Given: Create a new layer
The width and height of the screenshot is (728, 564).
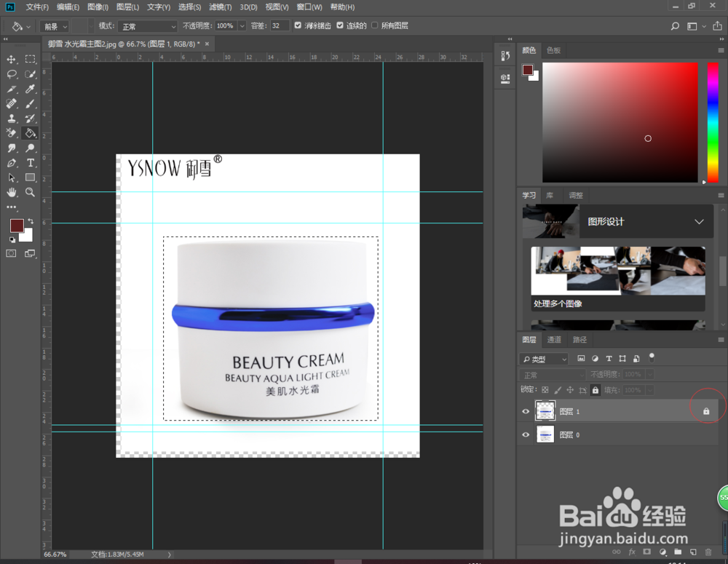Looking at the screenshot, I should click(x=693, y=552).
